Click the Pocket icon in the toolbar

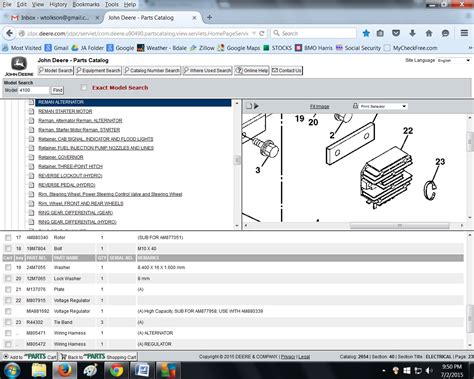click(x=396, y=33)
